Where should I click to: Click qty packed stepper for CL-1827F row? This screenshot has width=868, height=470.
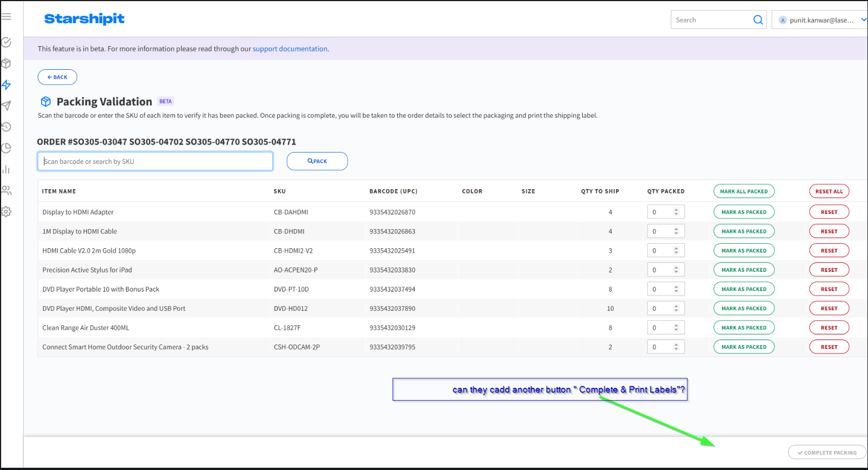point(676,328)
